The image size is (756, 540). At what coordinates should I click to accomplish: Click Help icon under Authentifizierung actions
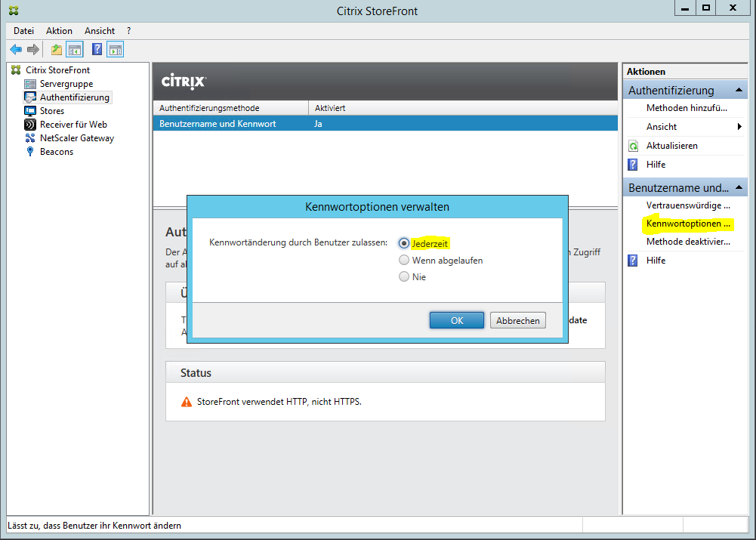click(633, 165)
